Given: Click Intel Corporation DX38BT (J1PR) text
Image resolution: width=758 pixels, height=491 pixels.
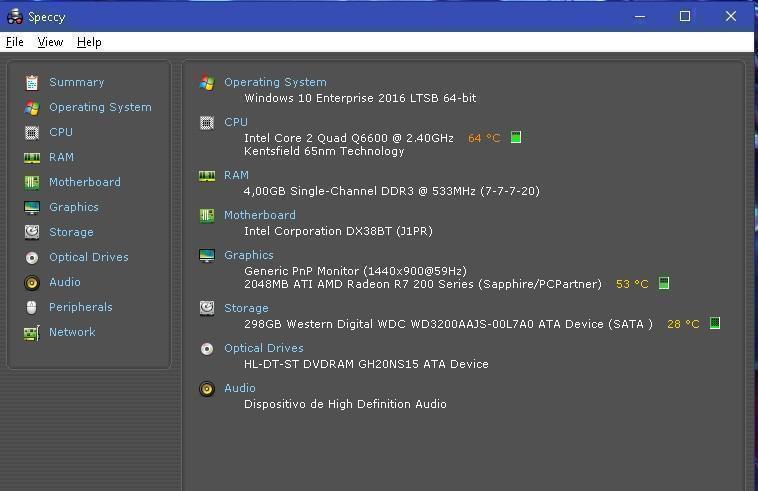Looking at the screenshot, I should point(338,231).
